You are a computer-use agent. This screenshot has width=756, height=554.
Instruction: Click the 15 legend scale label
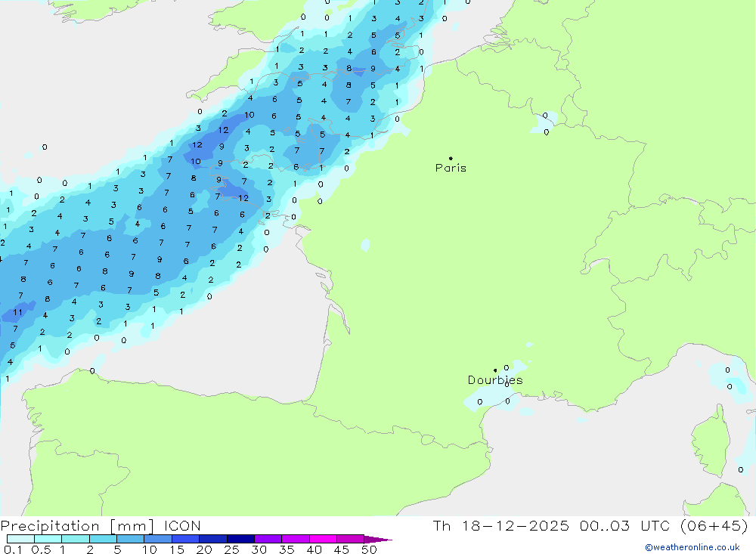click(177, 549)
